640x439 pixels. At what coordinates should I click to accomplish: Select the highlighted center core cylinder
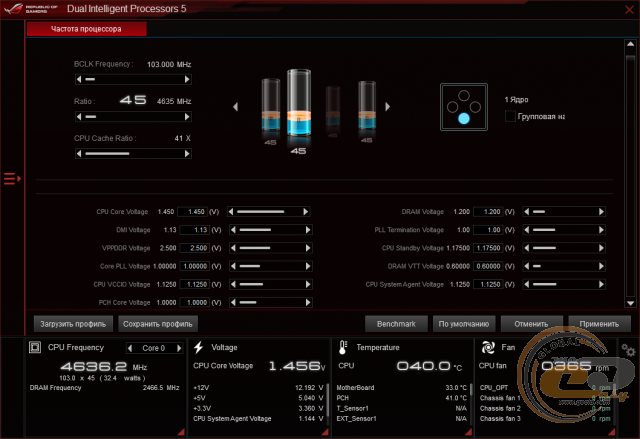pyautogui.click(x=299, y=103)
